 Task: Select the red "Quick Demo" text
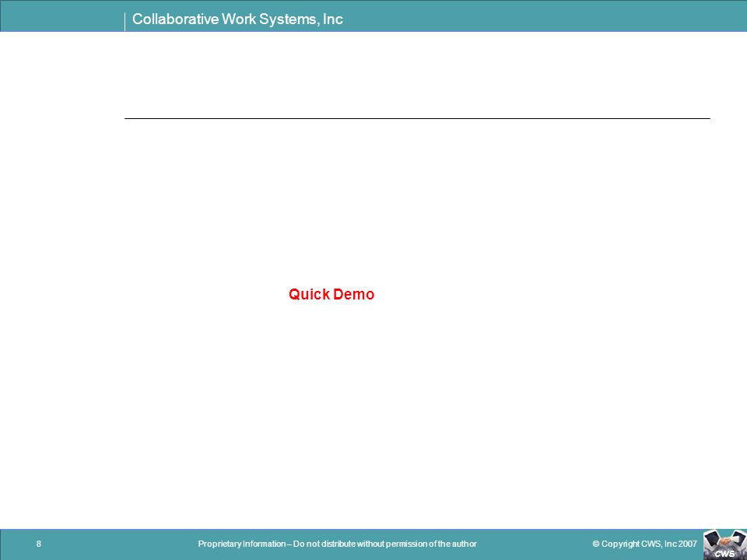(331, 294)
